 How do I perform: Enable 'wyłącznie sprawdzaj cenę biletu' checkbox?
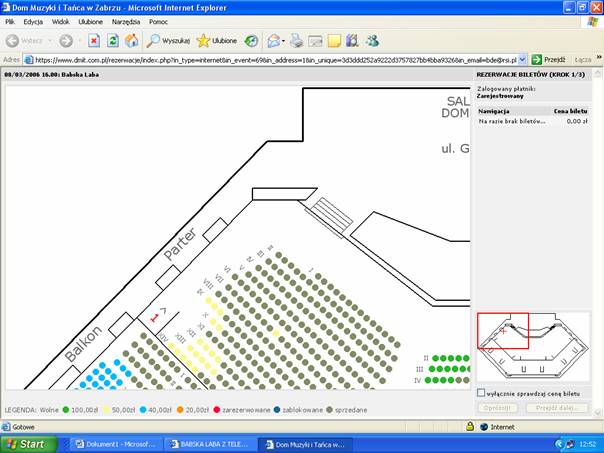click(x=482, y=393)
